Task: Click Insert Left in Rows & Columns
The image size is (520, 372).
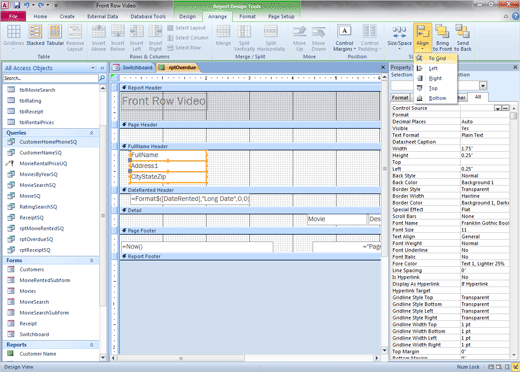Action: pos(137,38)
